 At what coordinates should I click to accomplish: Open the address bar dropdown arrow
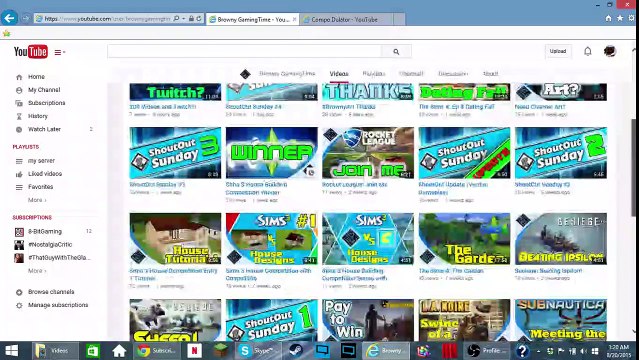point(184,19)
